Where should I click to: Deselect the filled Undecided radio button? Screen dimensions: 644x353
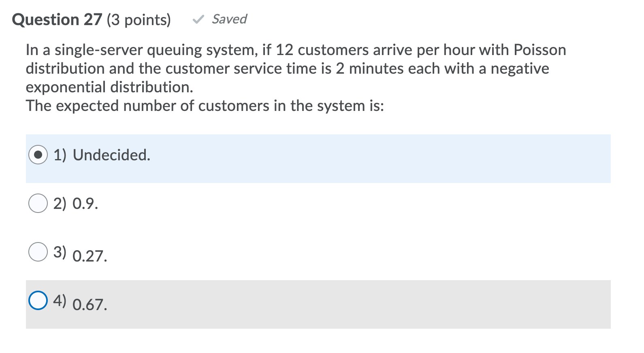38,155
